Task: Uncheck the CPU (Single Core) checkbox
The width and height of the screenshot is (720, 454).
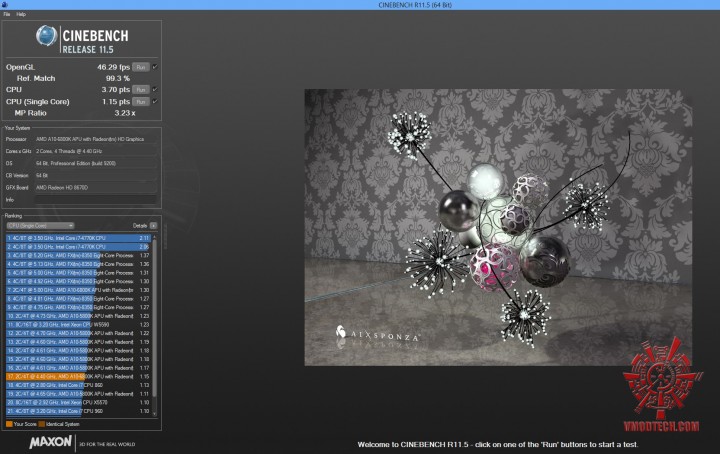Action: 155,101
